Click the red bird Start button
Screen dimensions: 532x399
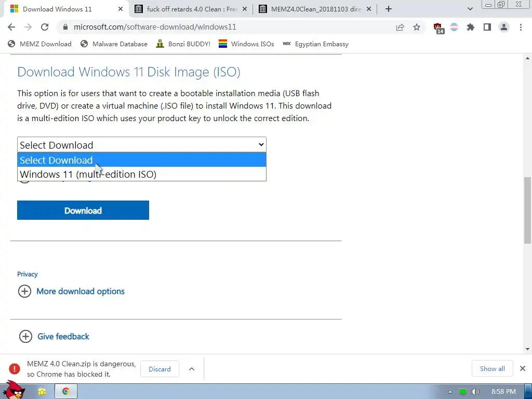[14, 390]
